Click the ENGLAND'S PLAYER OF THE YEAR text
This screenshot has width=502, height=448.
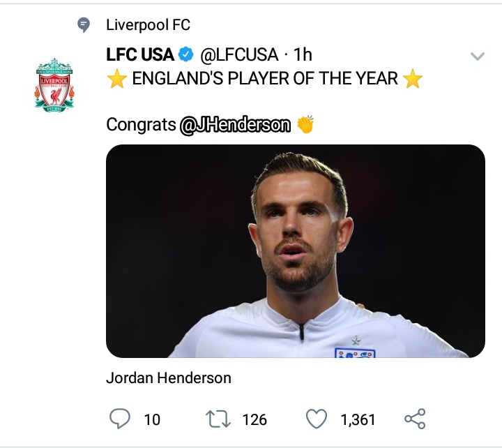[x=265, y=79]
